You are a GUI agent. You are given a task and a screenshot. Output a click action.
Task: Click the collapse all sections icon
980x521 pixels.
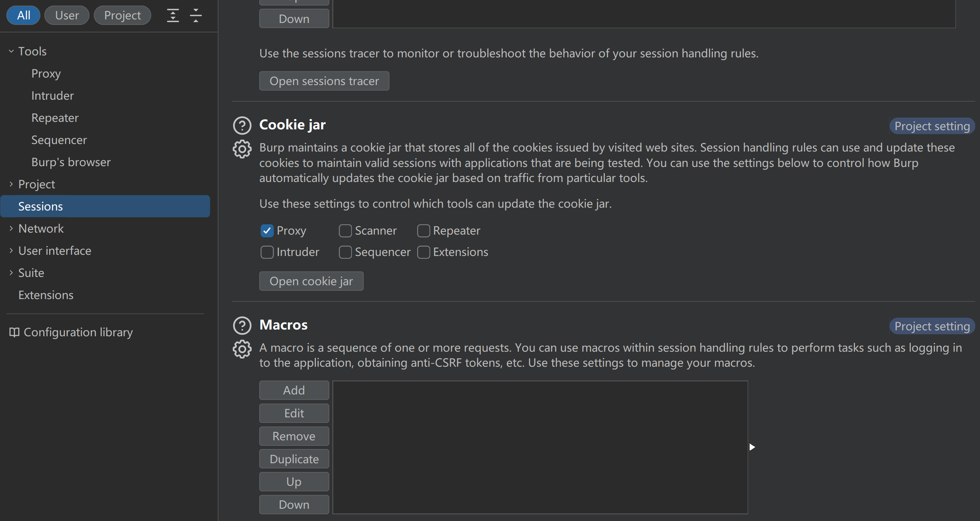pyautogui.click(x=196, y=15)
